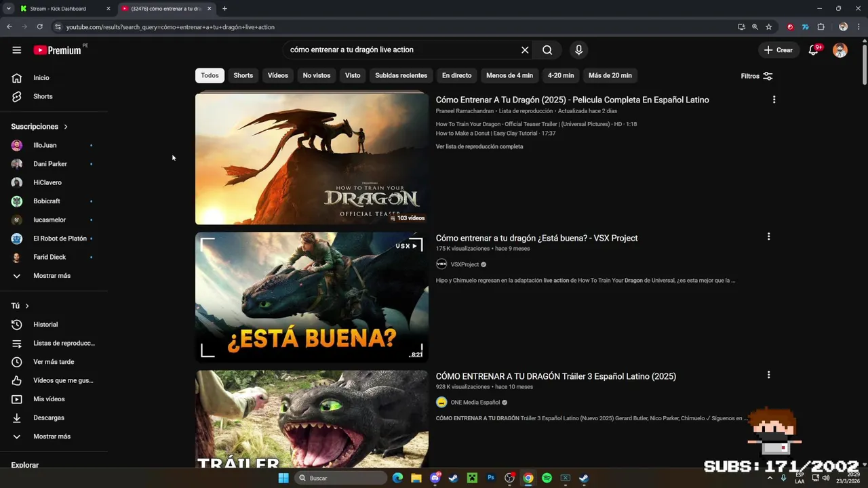868x488 pixels.
Task: Select the Shorts filter chip
Action: (243, 75)
